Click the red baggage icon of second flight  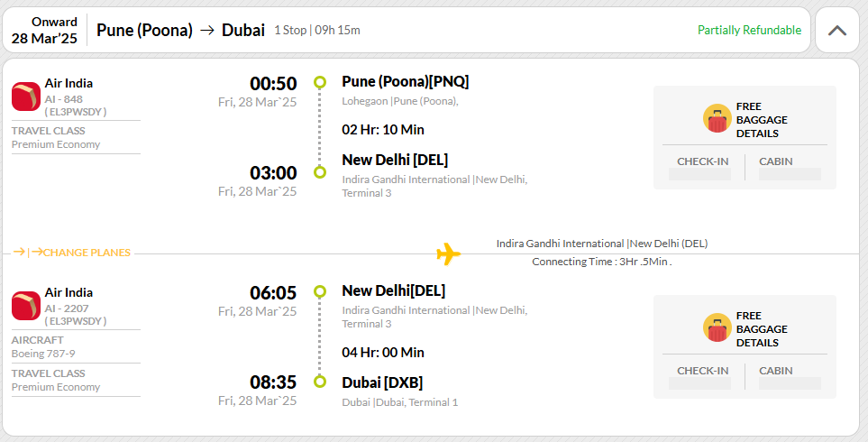click(717, 328)
